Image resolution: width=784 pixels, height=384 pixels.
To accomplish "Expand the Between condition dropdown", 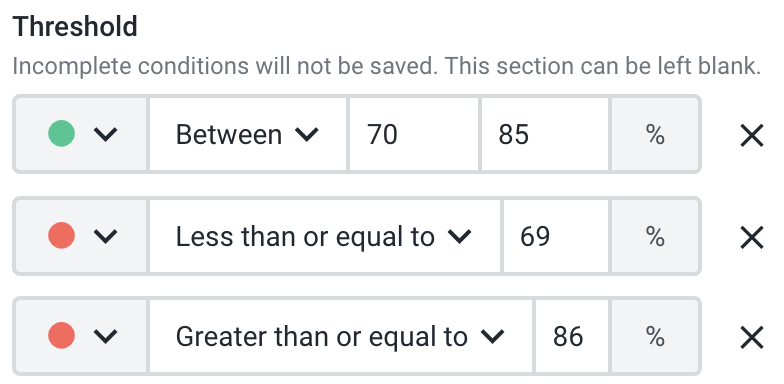I will point(248,134).
